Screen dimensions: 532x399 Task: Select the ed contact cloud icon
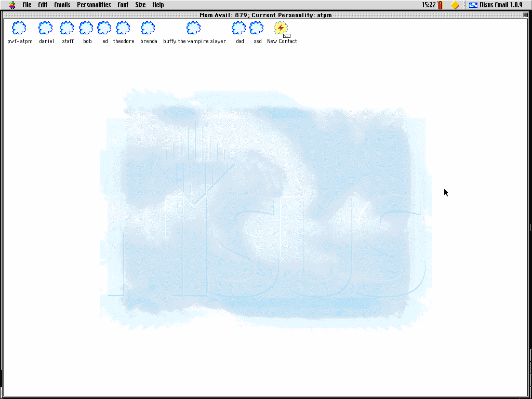tap(104, 28)
